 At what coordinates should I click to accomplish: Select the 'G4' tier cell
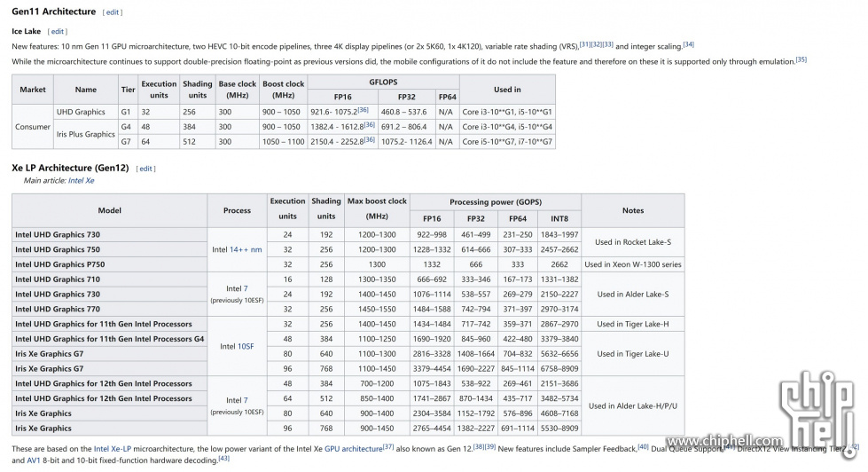tap(128, 127)
